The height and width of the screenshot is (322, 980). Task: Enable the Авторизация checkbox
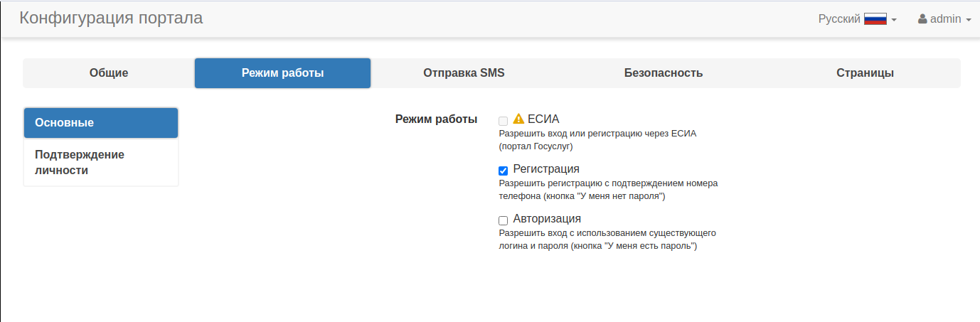tap(504, 220)
